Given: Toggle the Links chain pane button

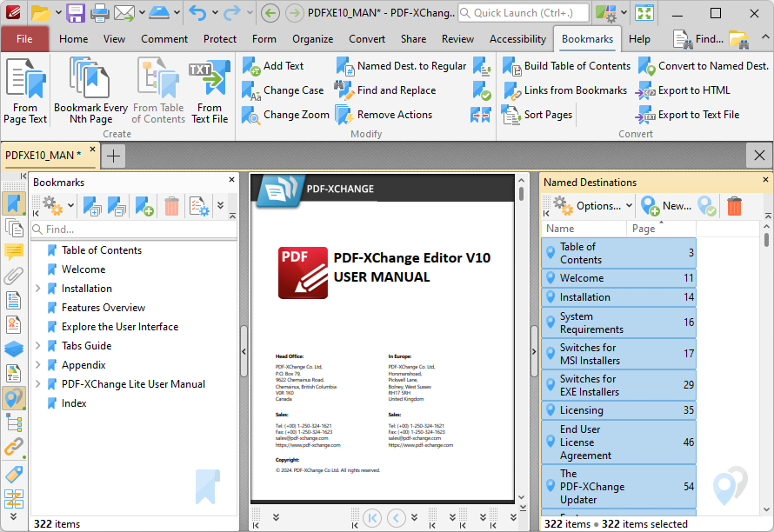Looking at the screenshot, I should [x=14, y=447].
